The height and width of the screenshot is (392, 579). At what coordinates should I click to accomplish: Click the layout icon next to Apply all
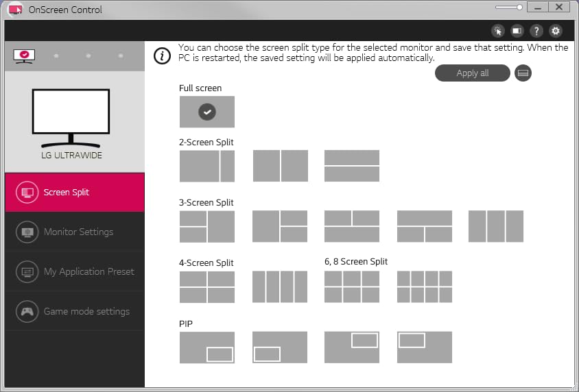click(523, 73)
